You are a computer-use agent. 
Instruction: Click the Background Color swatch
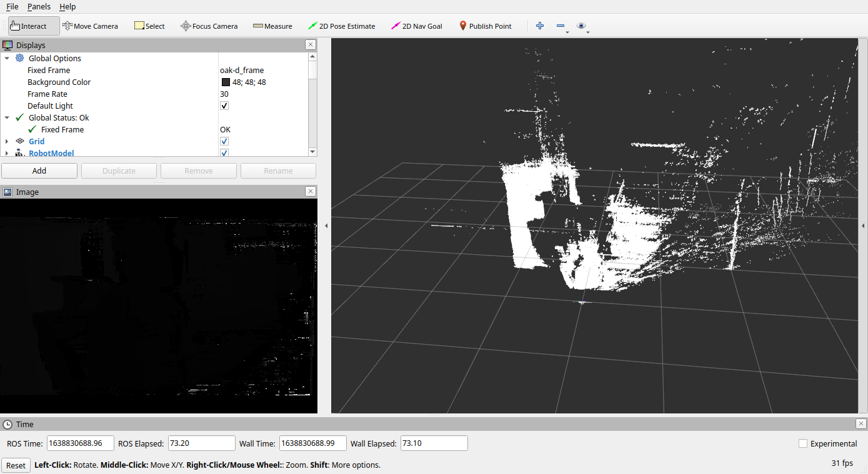click(226, 82)
